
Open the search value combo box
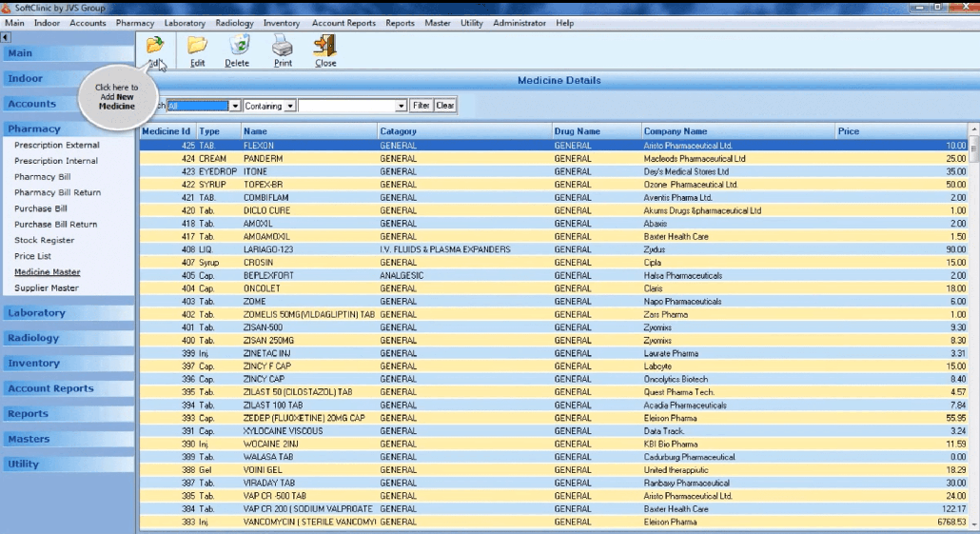tap(352, 107)
